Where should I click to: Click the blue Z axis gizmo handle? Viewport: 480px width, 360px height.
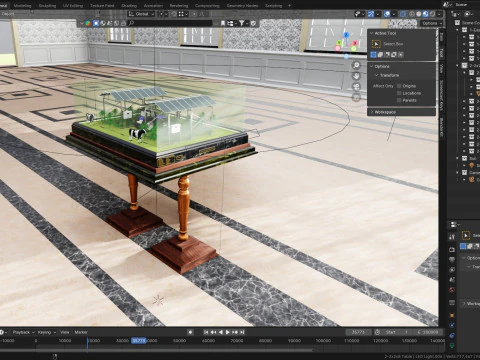pyautogui.click(x=346, y=34)
